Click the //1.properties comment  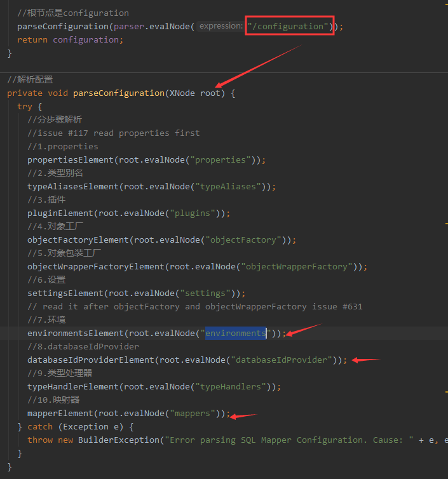[63, 147]
